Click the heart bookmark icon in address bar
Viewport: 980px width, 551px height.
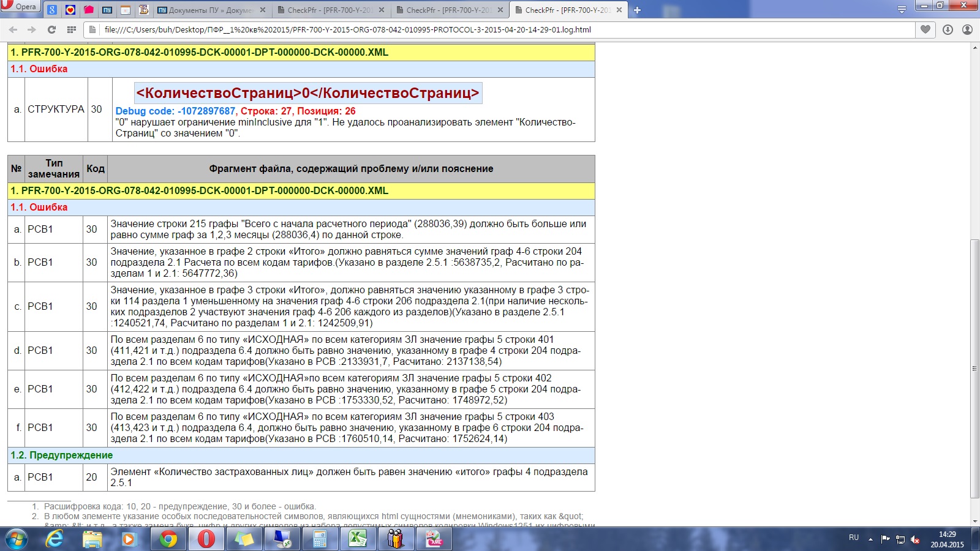click(925, 29)
